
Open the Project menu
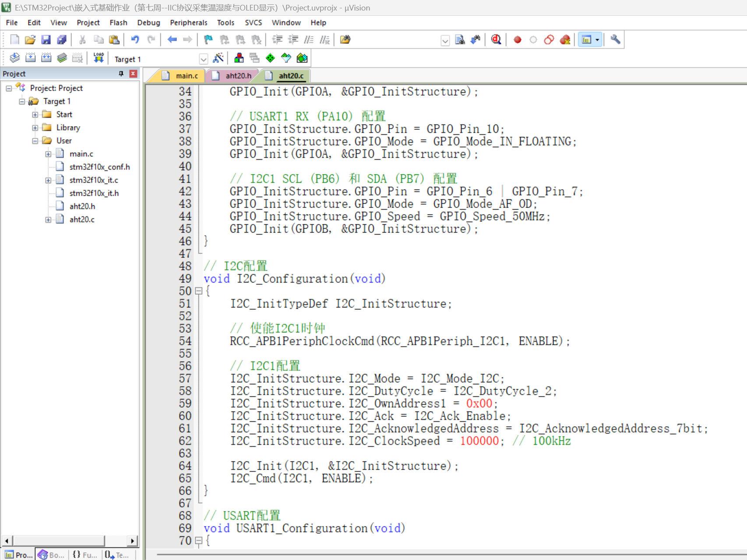pos(88,22)
